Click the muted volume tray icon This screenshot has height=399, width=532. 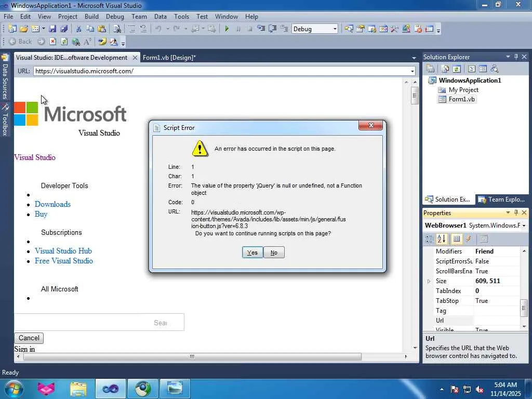click(480, 389)
